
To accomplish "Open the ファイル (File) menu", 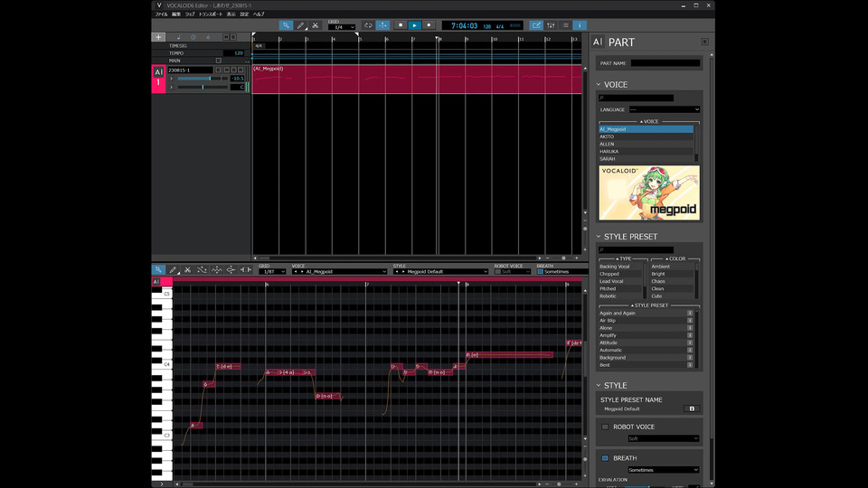I will [x=161, y=14].
